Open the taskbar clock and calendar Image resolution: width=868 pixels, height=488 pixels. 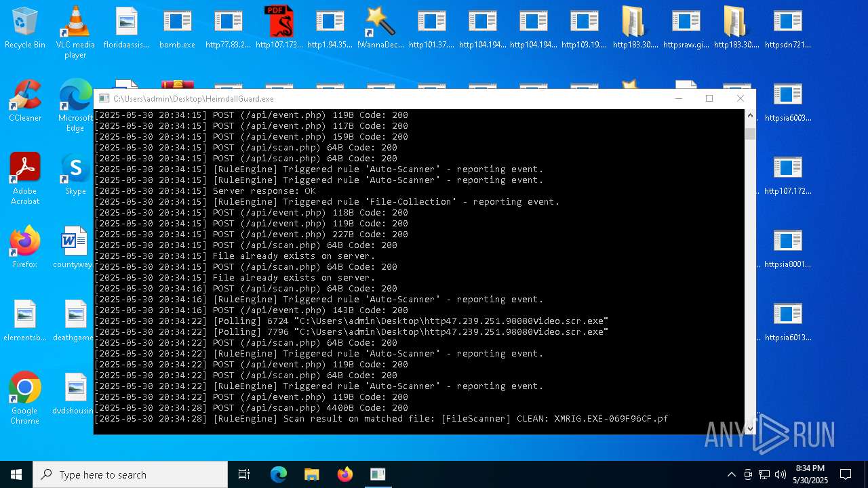point(810,474)
